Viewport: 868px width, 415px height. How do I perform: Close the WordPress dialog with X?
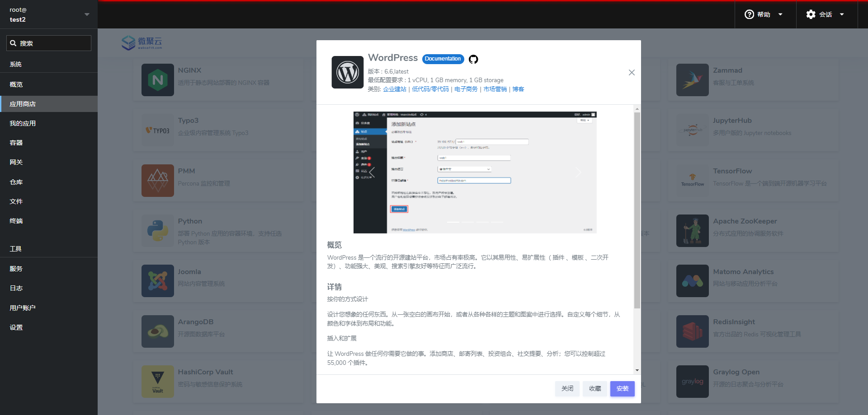[x=632, y=73]
